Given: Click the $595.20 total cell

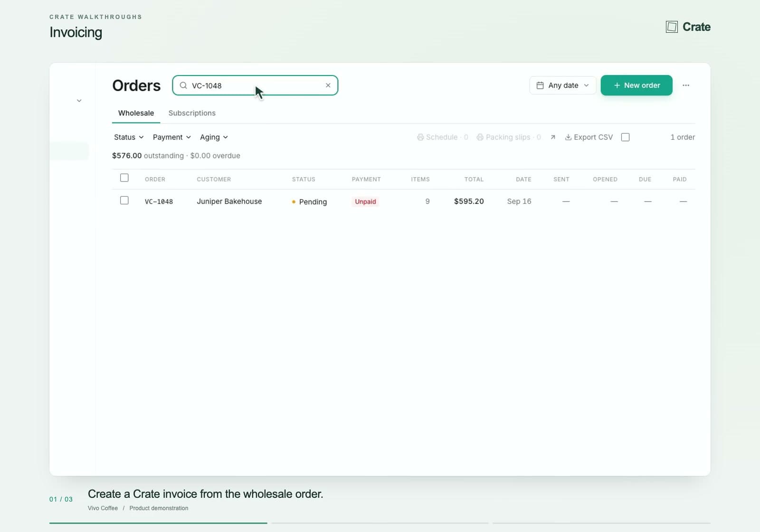Looking at the screenshot, I should coord(469,201).
